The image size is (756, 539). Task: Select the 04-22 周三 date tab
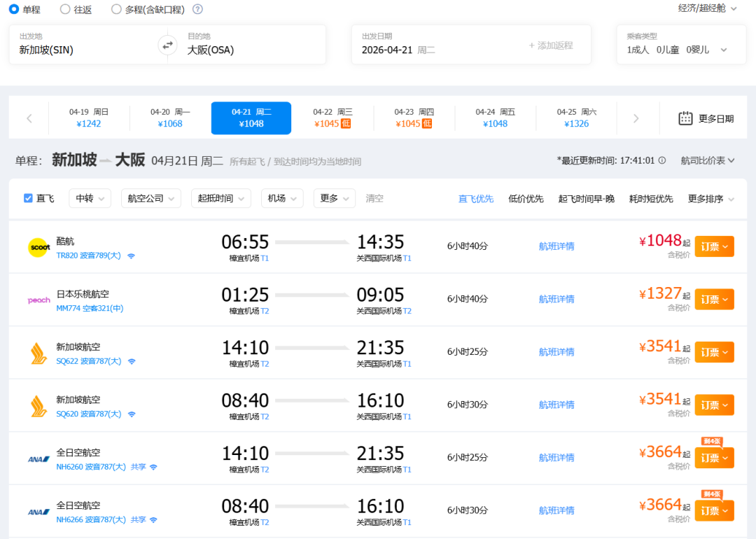click(332, 118)
